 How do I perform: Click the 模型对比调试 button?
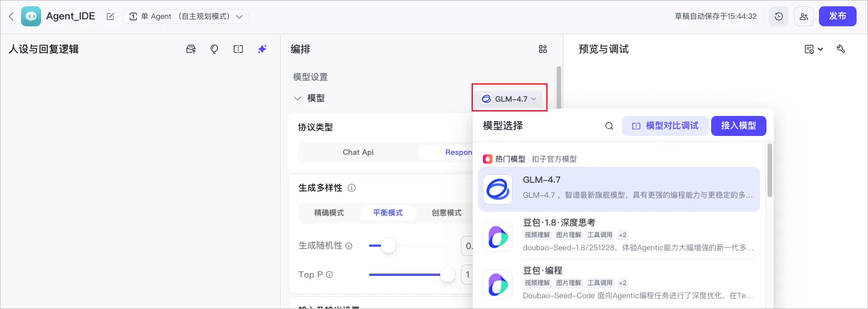pyautogui.click(x=666, y=126)
